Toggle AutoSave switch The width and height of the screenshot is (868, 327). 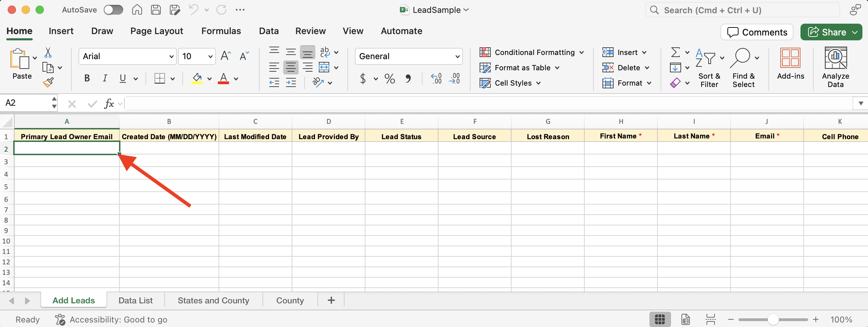pyautogui.click(x=113, y=10)
